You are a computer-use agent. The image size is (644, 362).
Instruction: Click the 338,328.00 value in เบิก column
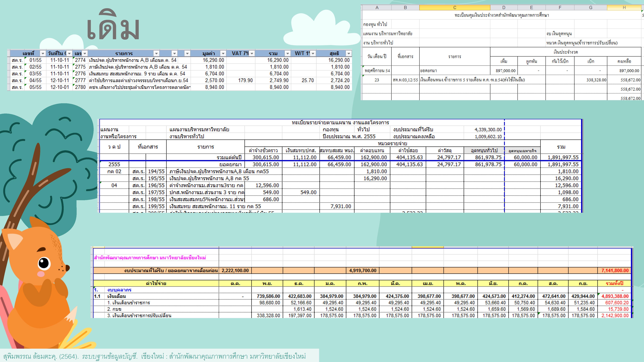point(596,80)
